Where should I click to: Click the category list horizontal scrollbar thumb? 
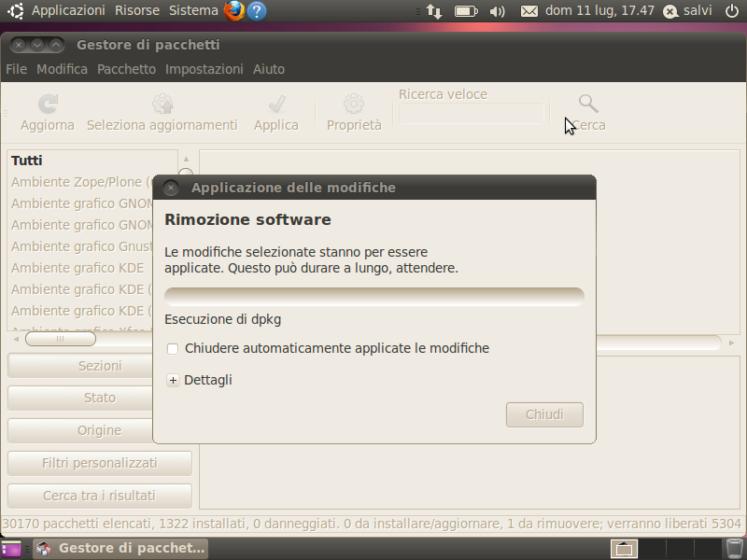pyautogui.click(x=61, y=339)
